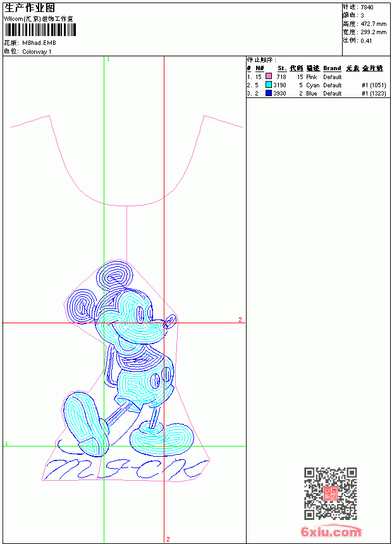The image size is (392, 544).
Task: Click the green guide label 1 at left edge
Action: coord(6,443)
